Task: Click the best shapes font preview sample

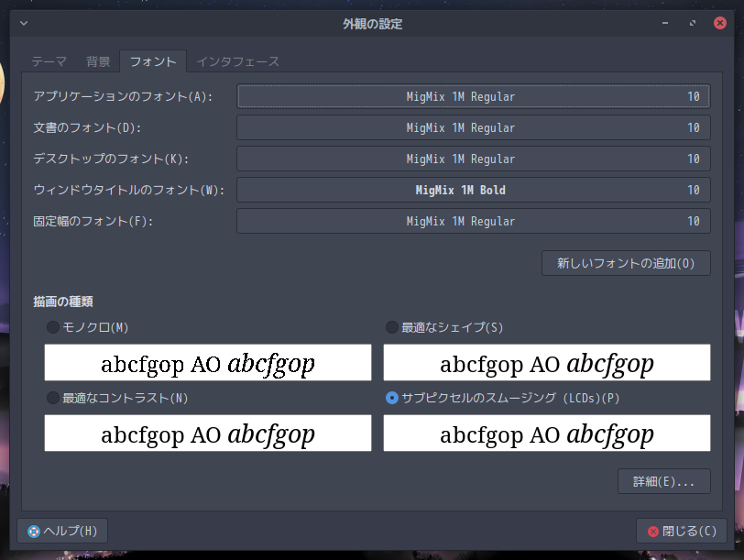Action: point(547,363)
